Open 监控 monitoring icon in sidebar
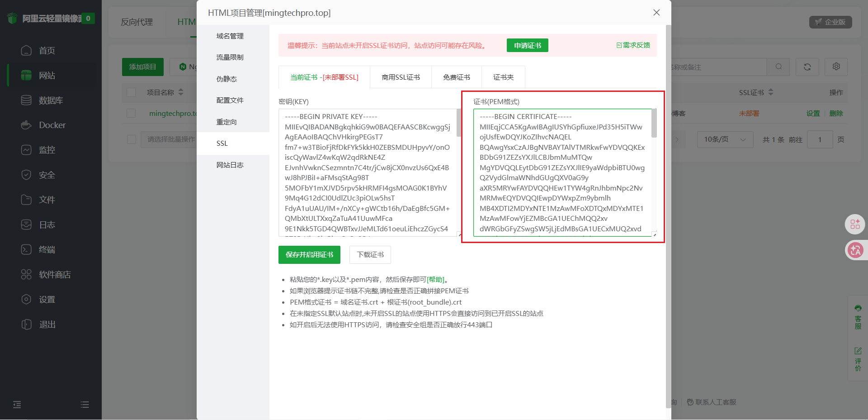 pyautogui.click(x=26, y=150)
